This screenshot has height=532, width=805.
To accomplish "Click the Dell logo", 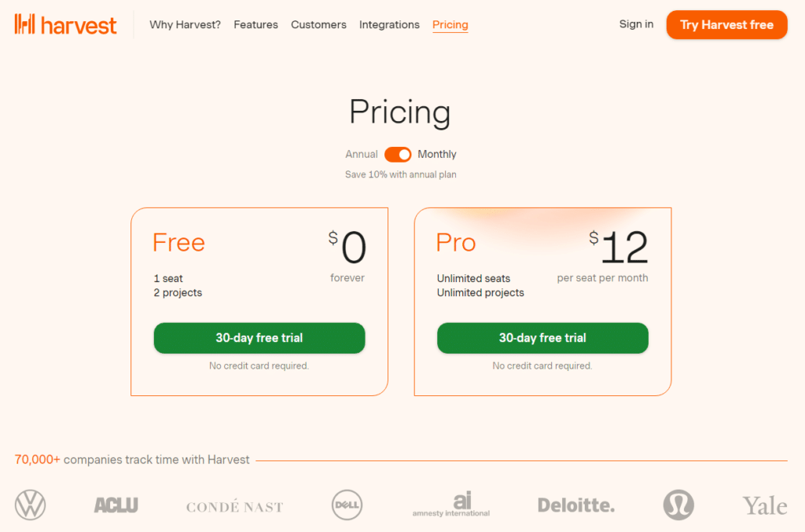I will pos(346,505).
